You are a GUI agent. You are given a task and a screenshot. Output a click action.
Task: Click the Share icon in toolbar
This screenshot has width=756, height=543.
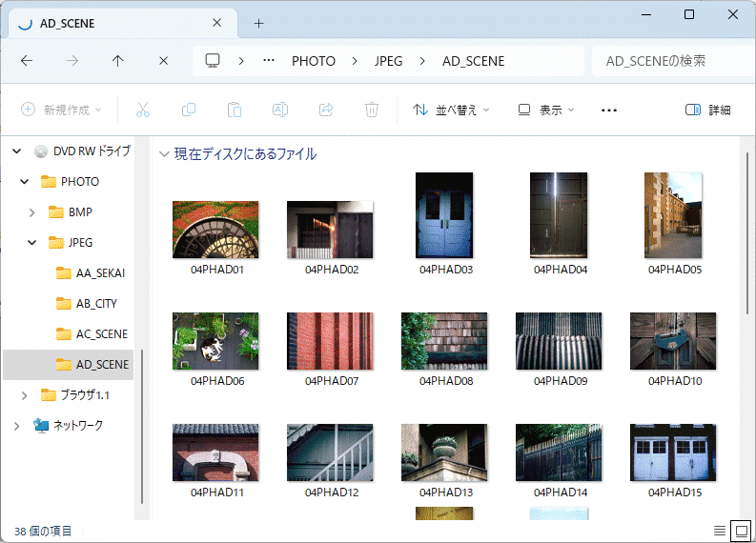click(326, 110)
